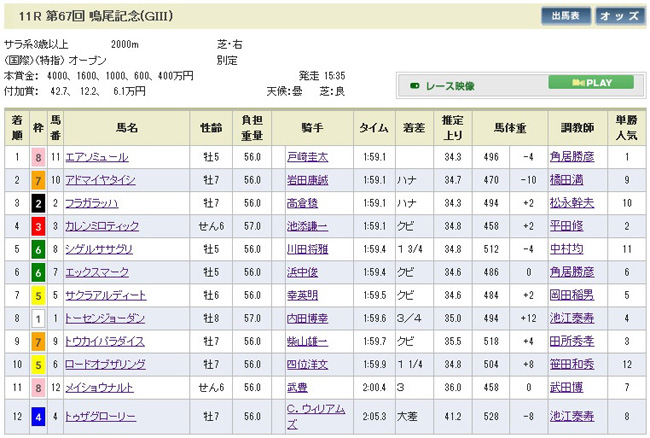650x438 pixels.
Task: Click the blue frame 4 badge
Action: point(38,415)
